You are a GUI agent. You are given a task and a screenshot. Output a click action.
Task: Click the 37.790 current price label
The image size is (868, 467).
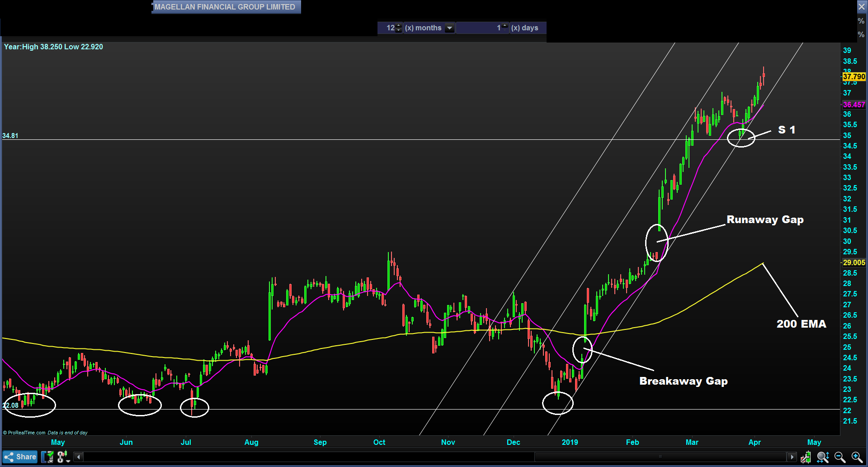tap(854, 77)
